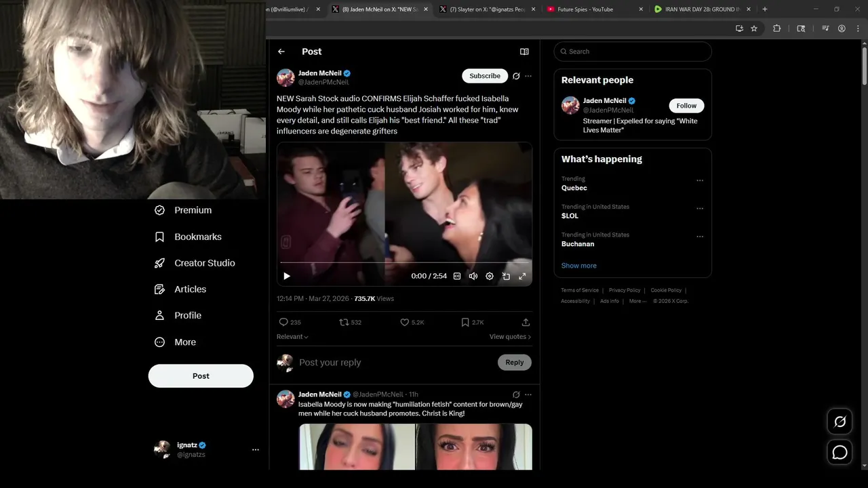Follow Jaden McNeil in Relevant people
Image resolution: width=868 pixels, height=488 pixels.
click(x=686, y=106)
